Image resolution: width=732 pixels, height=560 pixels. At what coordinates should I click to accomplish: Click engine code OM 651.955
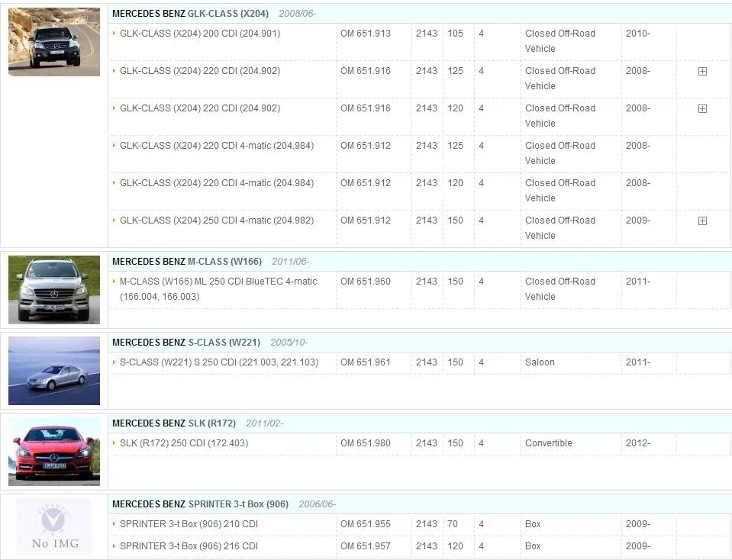pyautogui.click(x=366, y=523)
